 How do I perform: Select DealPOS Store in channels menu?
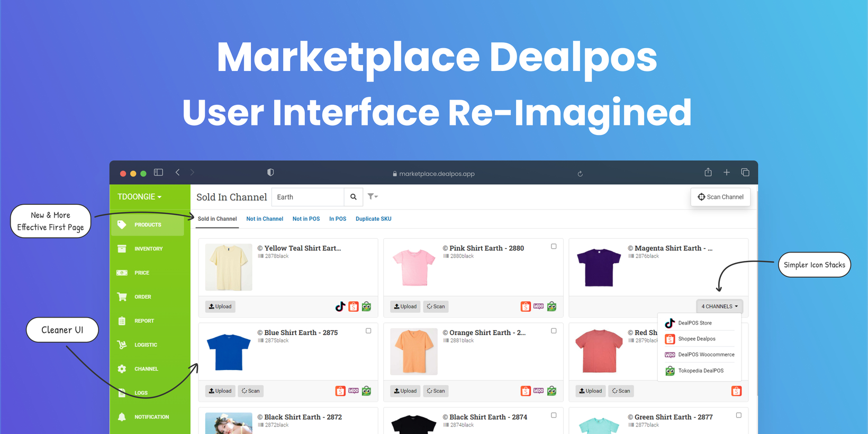(700, 323)
